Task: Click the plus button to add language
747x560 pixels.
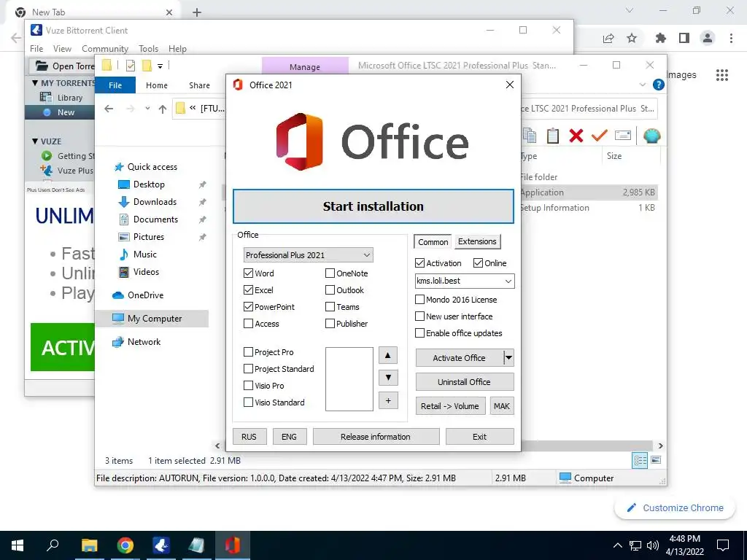Action: coord(388,400)
